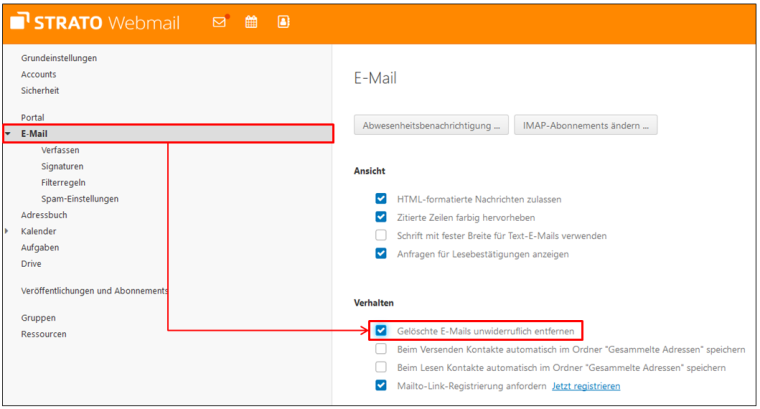Click the Jetzt registrieren link
The width and height of the screenshot is (760, 409).
point(586,386)
